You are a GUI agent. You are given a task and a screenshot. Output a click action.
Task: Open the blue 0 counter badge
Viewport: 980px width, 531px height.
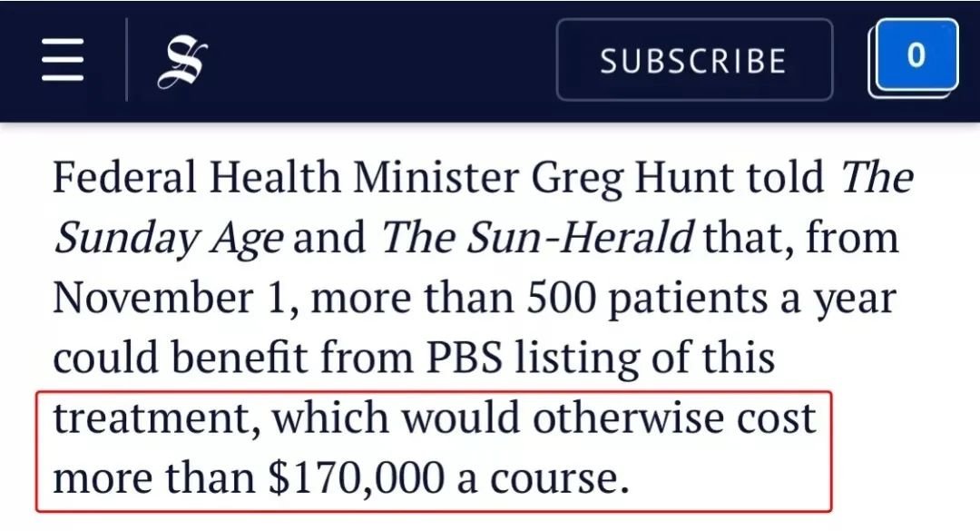916,55
